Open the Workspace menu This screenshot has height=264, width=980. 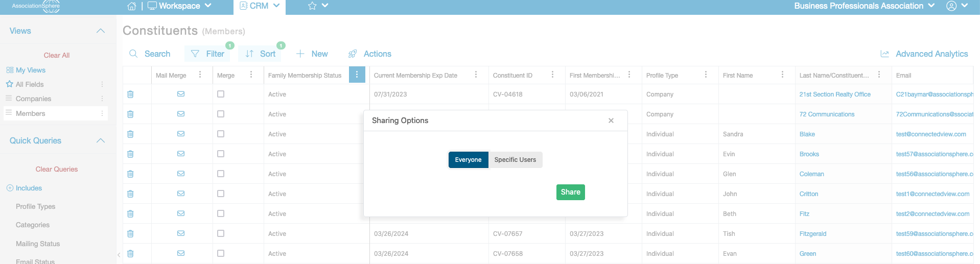coord(179,6)
